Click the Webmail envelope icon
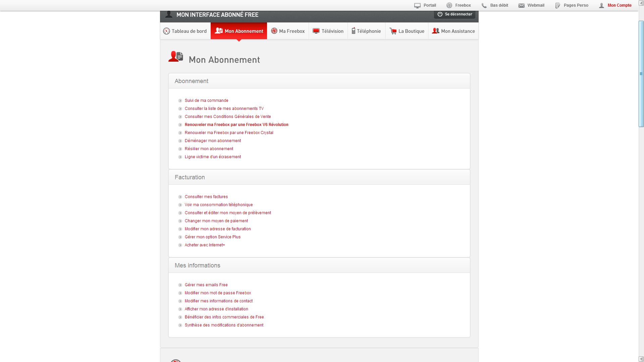 click(x=521, y=5)
